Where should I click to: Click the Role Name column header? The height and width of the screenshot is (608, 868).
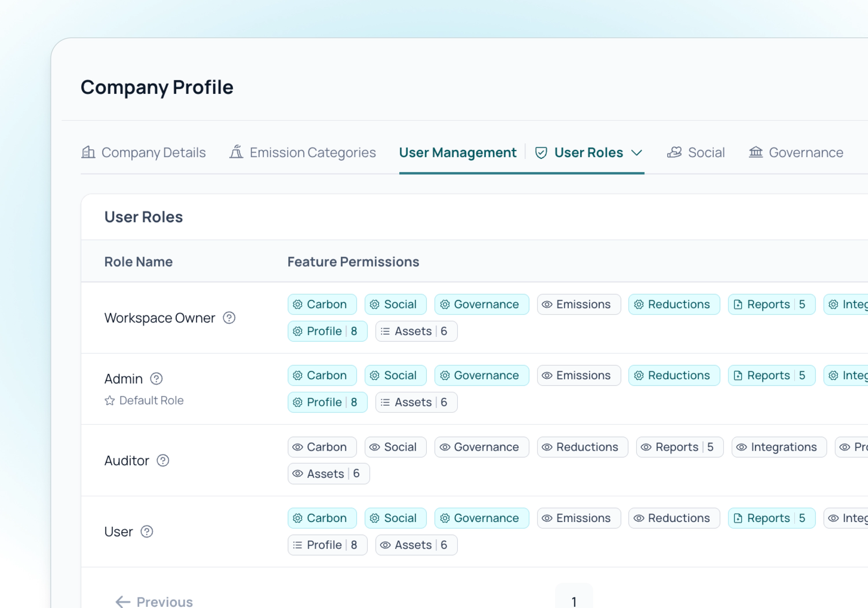(x=138, y=262)
